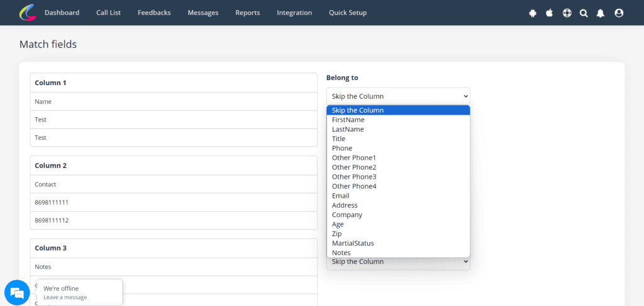Screen dimensions: 644x306
Task: Click the Quick Setup link
Action: 347,13
